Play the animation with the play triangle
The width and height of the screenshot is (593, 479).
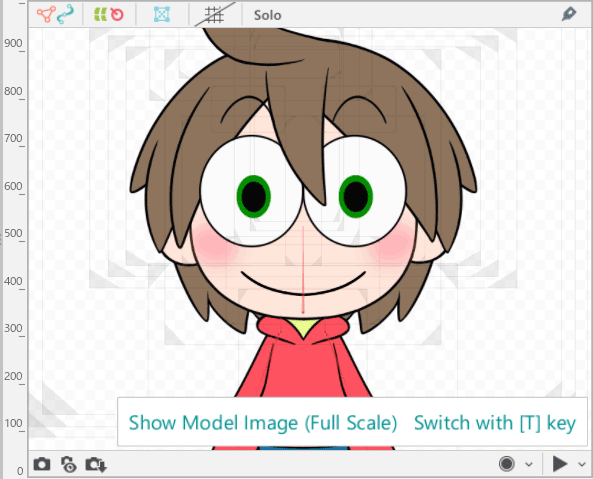coord(560,464)
